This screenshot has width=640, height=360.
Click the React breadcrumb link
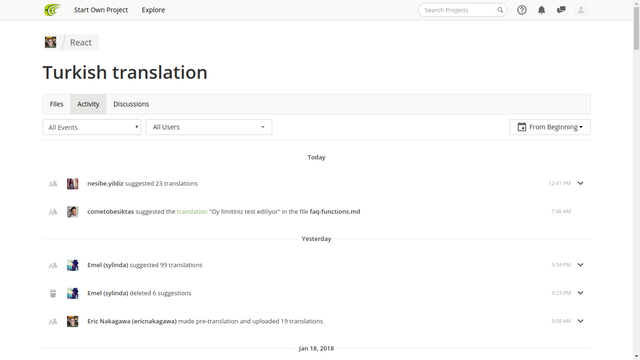click(81, 42)
